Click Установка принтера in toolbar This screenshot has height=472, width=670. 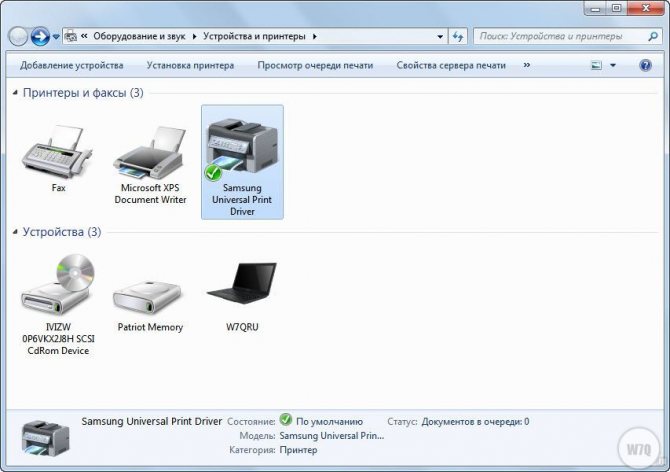pos(190,65)
